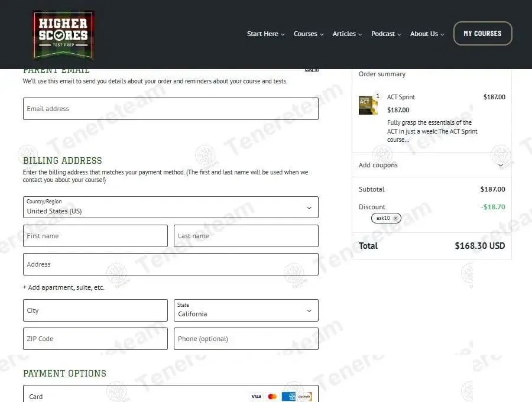Click the Subtotal $187.00 value
Screen dimensions: 532x402
[492, 189]
